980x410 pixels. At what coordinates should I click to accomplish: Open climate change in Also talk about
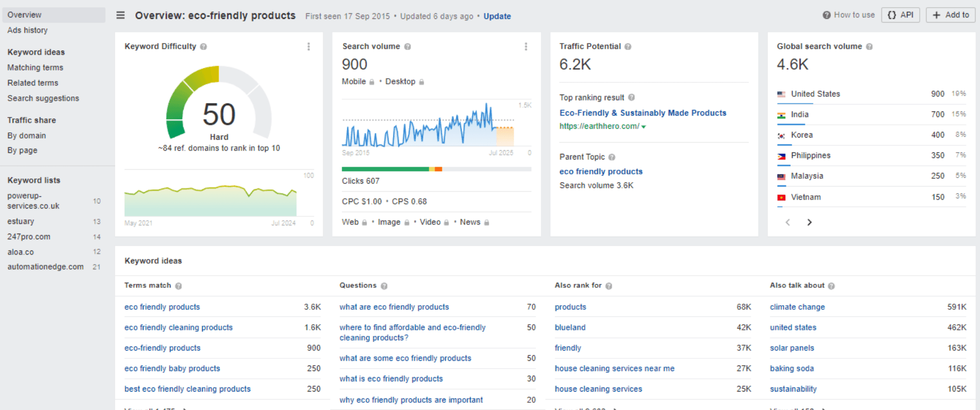797,307
